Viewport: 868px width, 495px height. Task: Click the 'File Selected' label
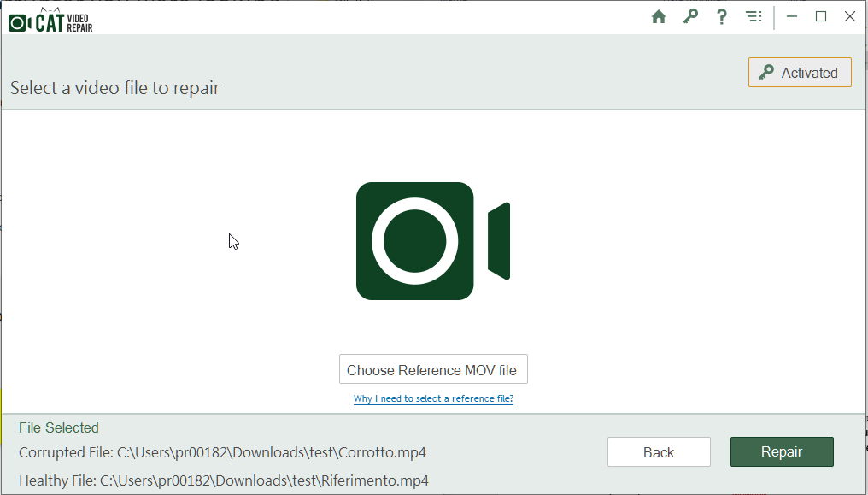click(59, 427)
